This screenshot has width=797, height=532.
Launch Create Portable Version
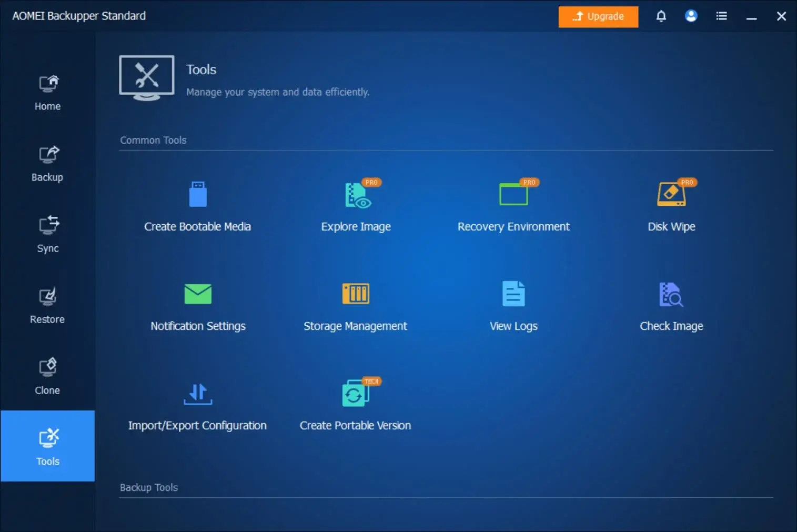pyautogui.click(x=356, y=405)
